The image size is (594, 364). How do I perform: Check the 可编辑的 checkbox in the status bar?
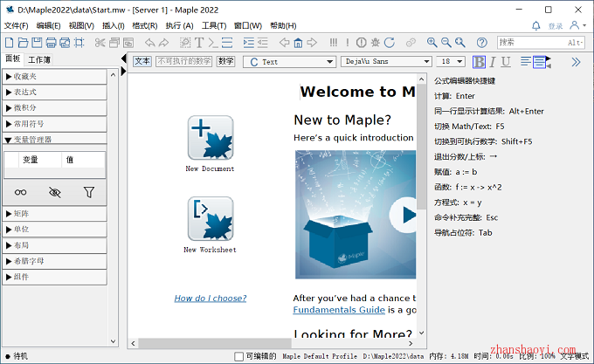pyautogui.click(x=238, y=356)
